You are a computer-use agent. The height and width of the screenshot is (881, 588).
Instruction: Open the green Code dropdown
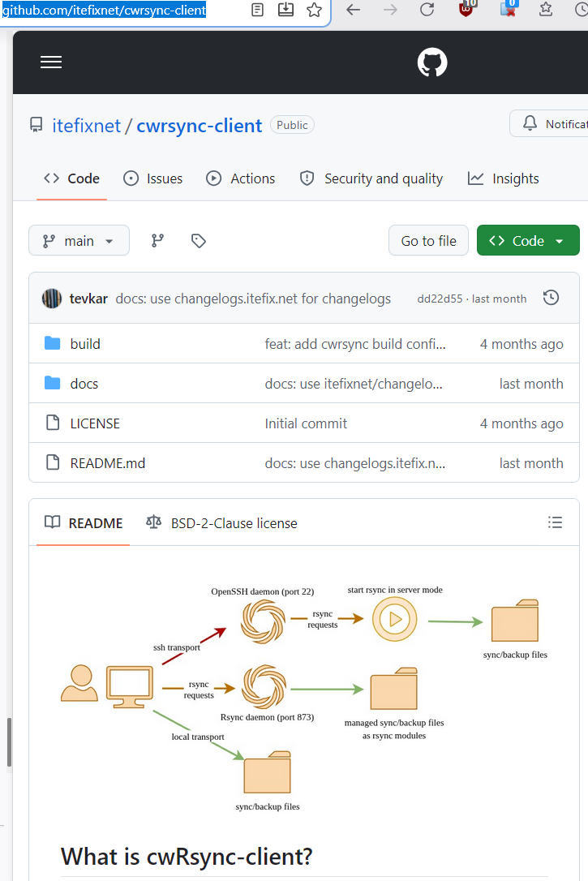(528, 240)
